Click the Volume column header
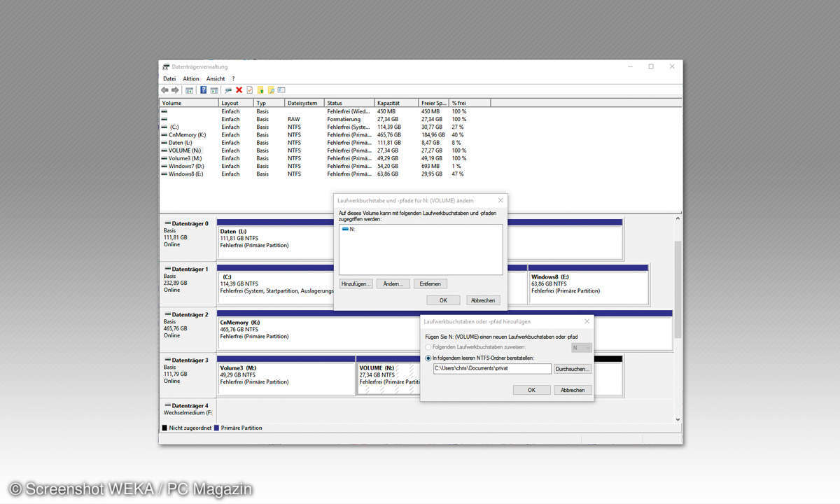Screen dimensions: 840x504 189,103
